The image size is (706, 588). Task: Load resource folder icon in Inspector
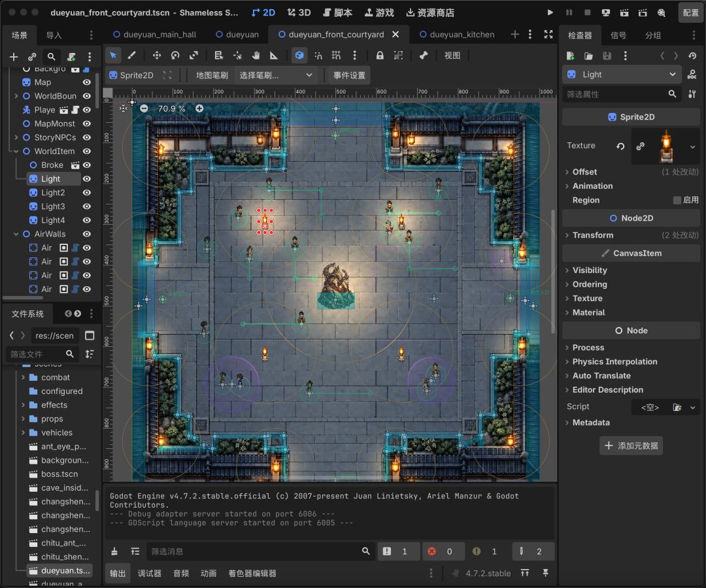click(588, 56)
